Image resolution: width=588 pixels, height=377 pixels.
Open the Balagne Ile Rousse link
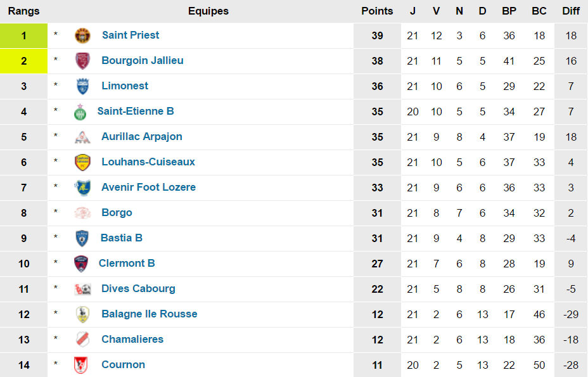tap(149, 314)
